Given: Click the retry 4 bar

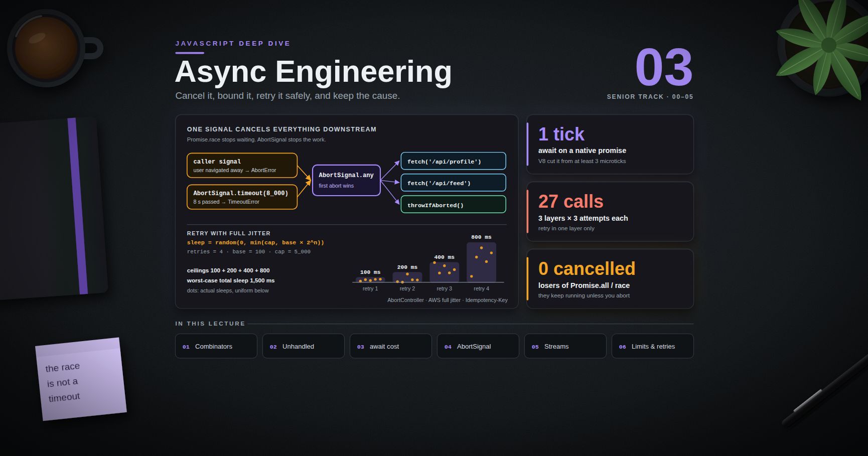Looking at the screenshot, I should [481, 262].
